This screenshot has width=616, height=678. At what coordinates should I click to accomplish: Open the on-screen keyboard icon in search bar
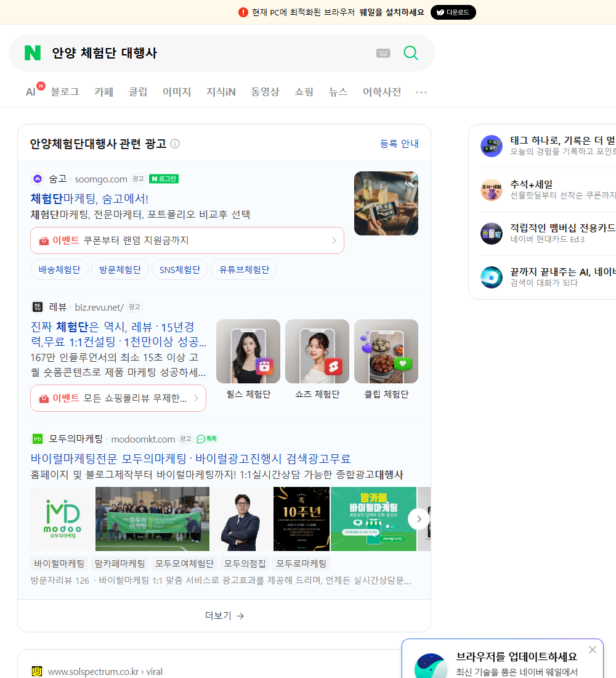click(383, 53)
